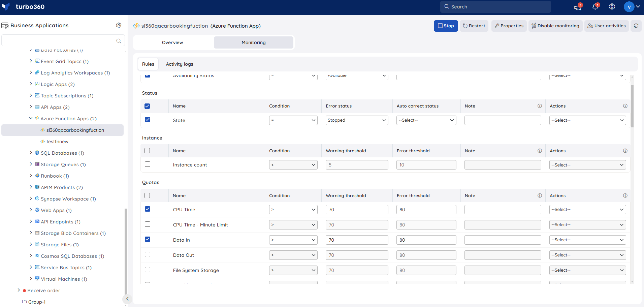Click the Logic Apps icon
The image size is (644, 307).
(37, 84)
